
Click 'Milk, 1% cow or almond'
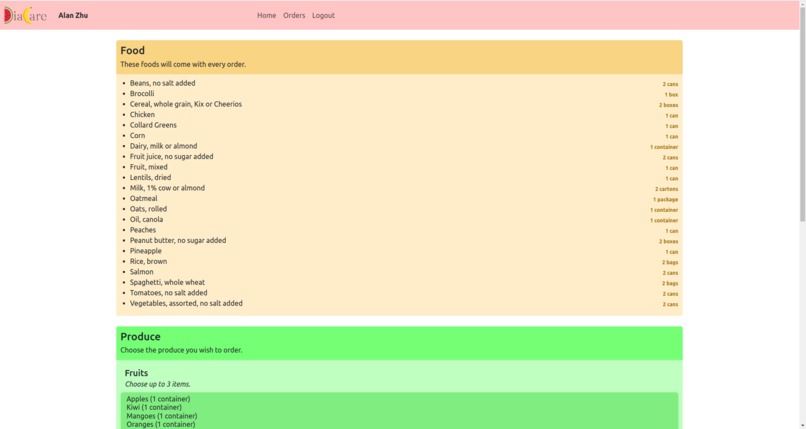[167, 188]
